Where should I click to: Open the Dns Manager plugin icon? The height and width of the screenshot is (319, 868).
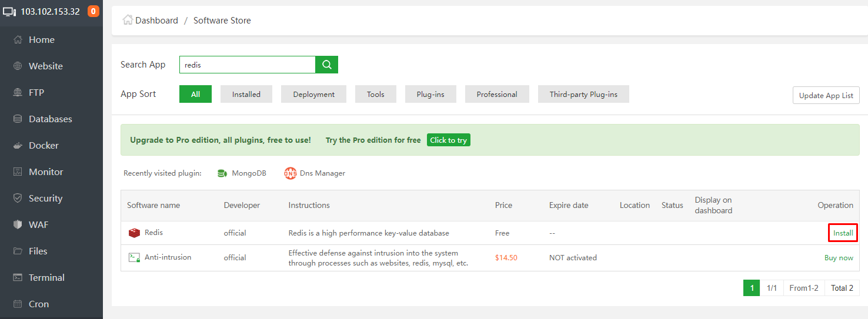point(291,173)
